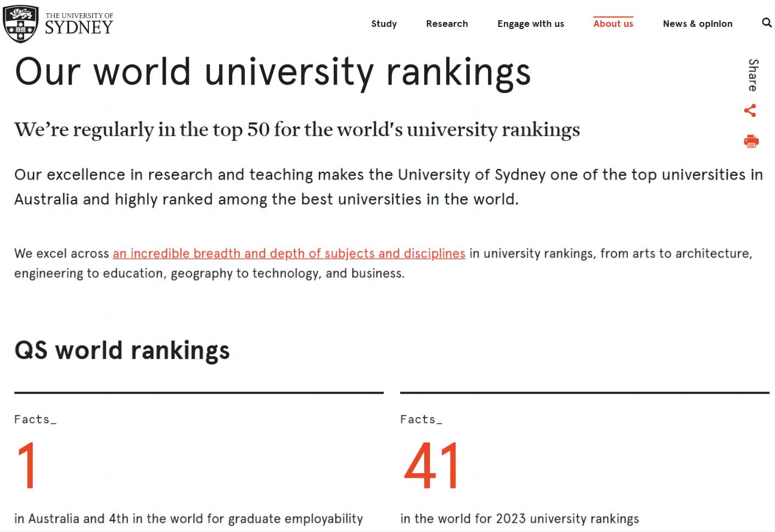Click the 'Facts_' label above number 41
775x532 pixels.
[421, 419]
